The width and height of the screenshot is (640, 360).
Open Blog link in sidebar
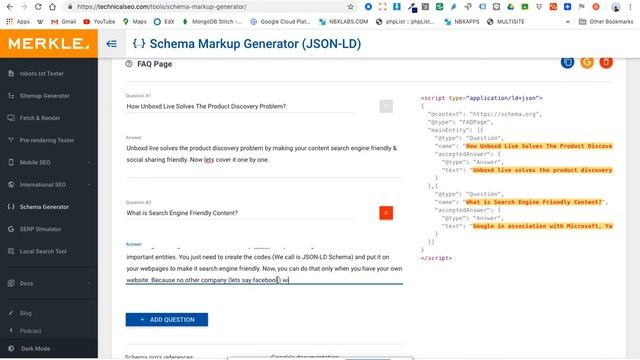click(x=25, y=313)
